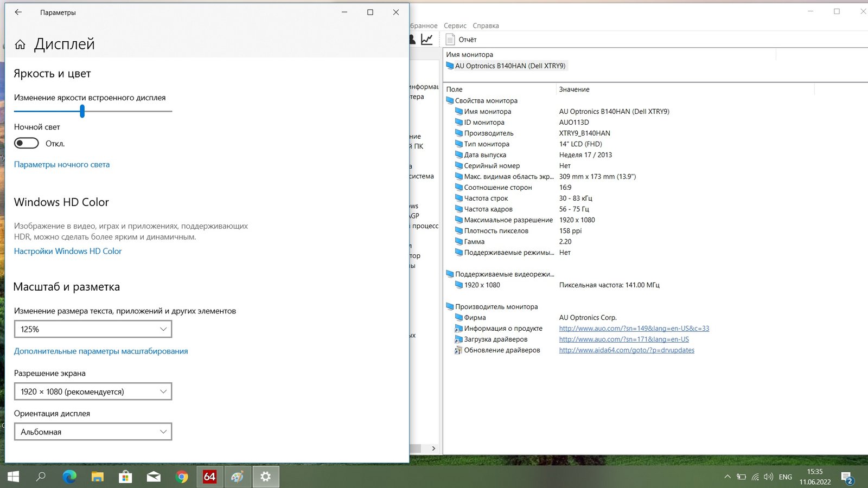Image resolution: width=868 pixels, height=488 pixels.
Task: Show hidden system tray icons
Action: pos(727,477)
